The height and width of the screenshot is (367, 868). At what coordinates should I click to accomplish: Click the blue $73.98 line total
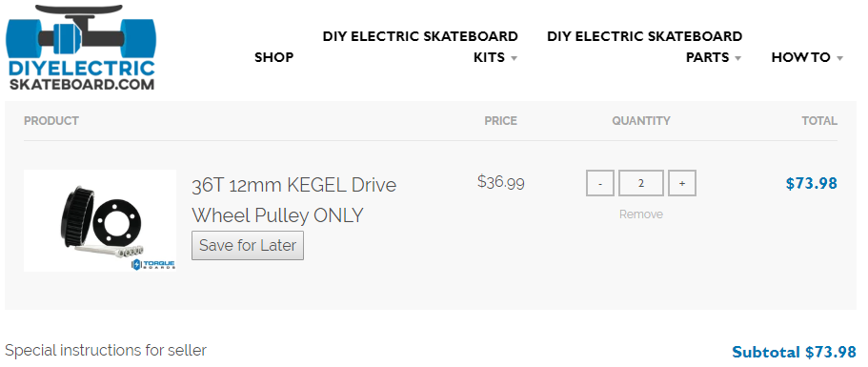pos(812,183)
